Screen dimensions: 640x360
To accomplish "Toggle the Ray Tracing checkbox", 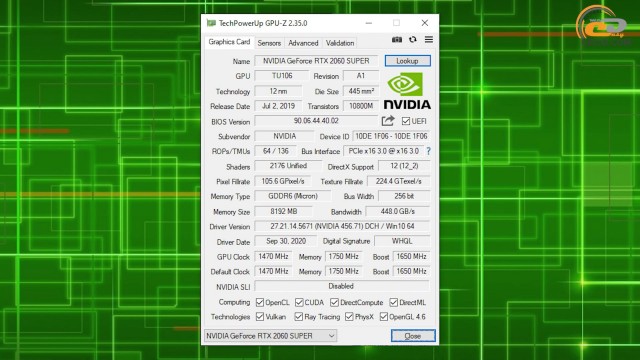I will coord(298,317).
